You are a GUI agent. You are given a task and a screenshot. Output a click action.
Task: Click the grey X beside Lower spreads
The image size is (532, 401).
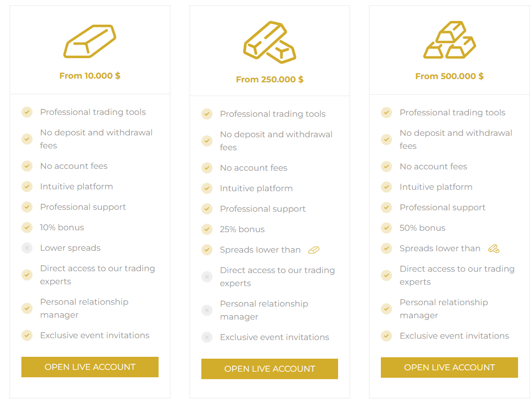pyautogui.click(x=27, y=248)
